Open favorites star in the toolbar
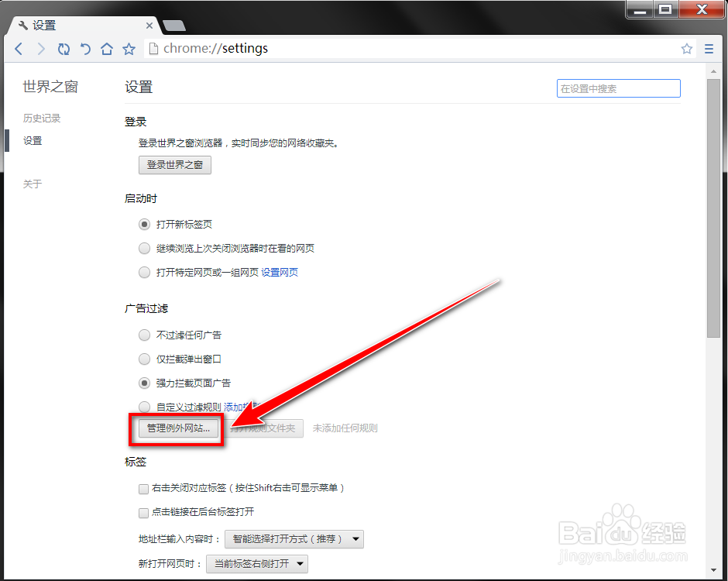728x581 pixels. pyautogui.click(x=129, y=49)
